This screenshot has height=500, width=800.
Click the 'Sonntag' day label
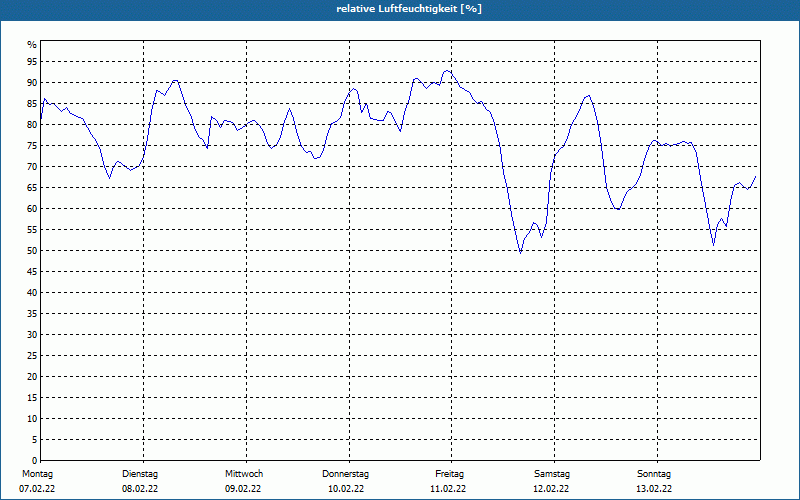(654, 474)
